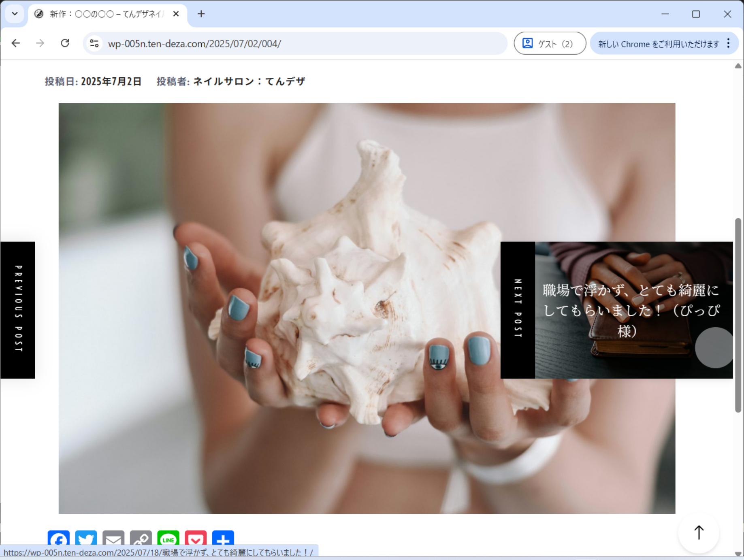The image size is (744, 560).
Task: Save the post to Pocket
Action: click(x=196, y=539)
